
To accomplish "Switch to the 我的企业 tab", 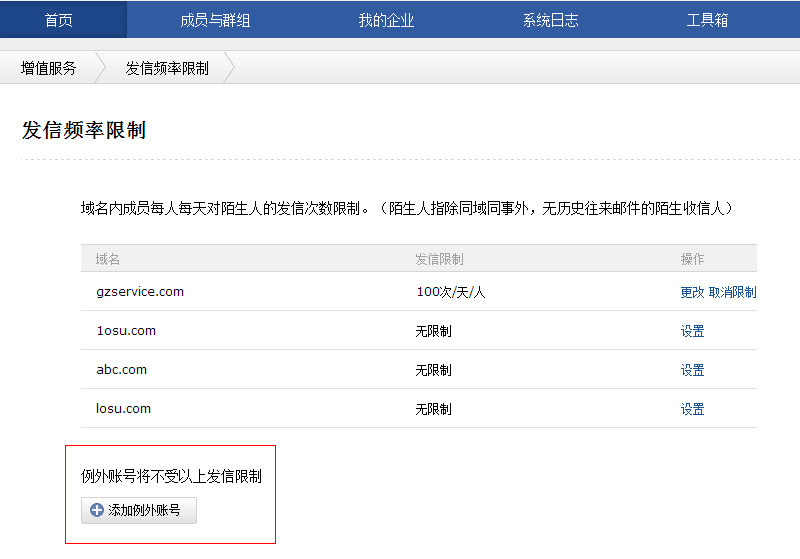I will coord(386,20).
